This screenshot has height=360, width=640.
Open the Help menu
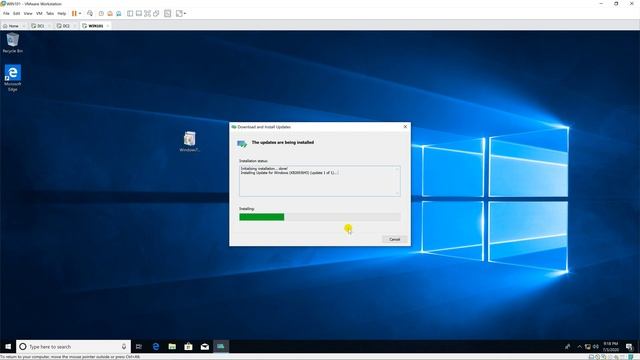click(62, 13)
